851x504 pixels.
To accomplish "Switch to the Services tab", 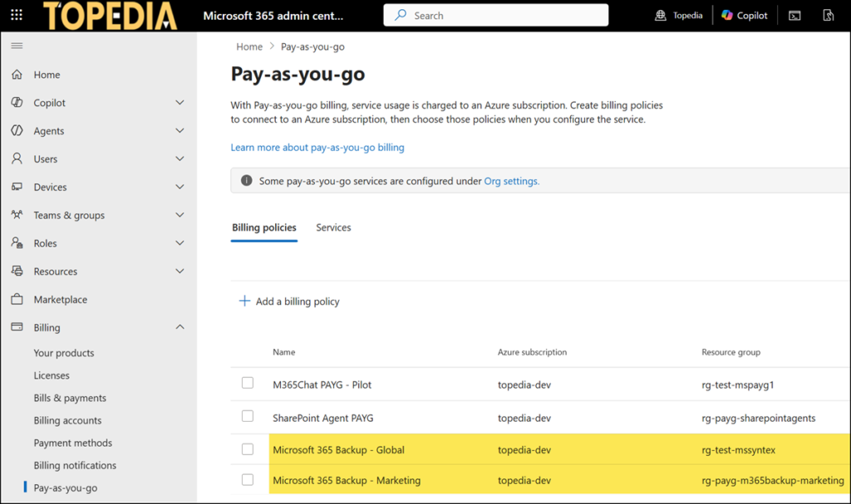I will (x=333, y=228).
